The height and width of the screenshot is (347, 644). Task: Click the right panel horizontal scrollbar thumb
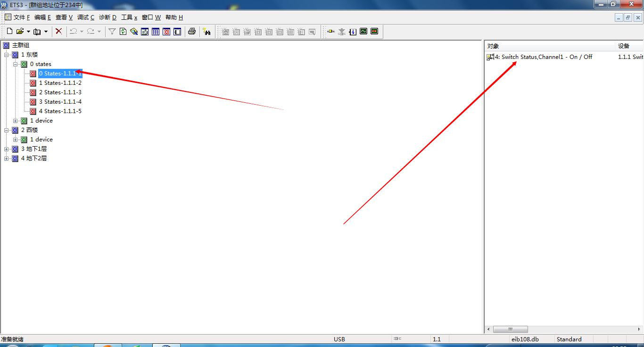(x=511, y=329)
